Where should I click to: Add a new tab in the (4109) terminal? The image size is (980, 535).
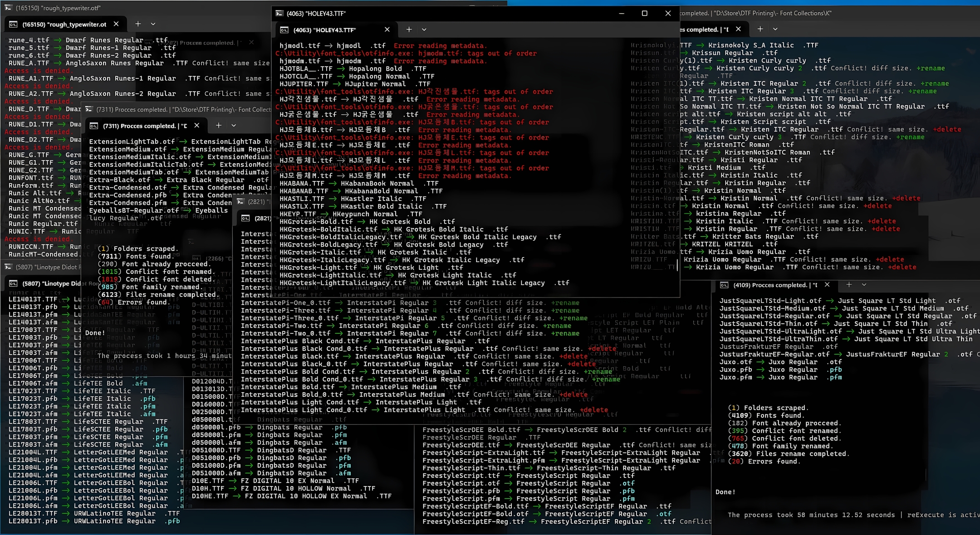849,285
